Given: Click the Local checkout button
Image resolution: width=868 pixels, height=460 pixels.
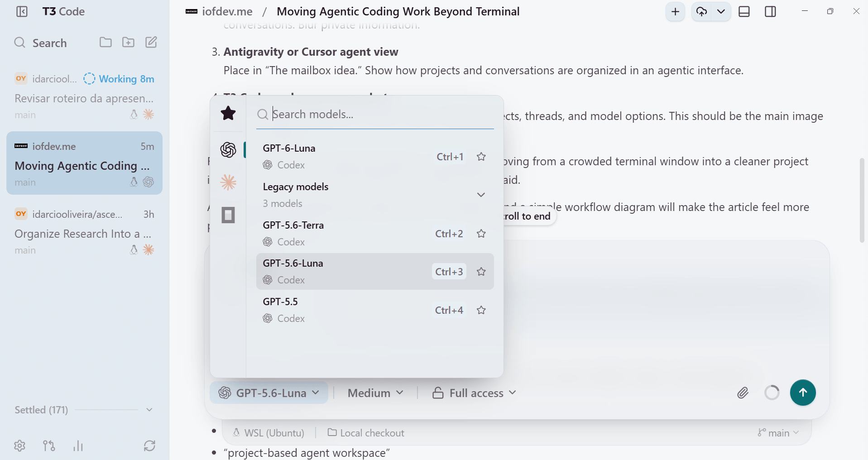Looking at the screenshot, I should (366, 433).
